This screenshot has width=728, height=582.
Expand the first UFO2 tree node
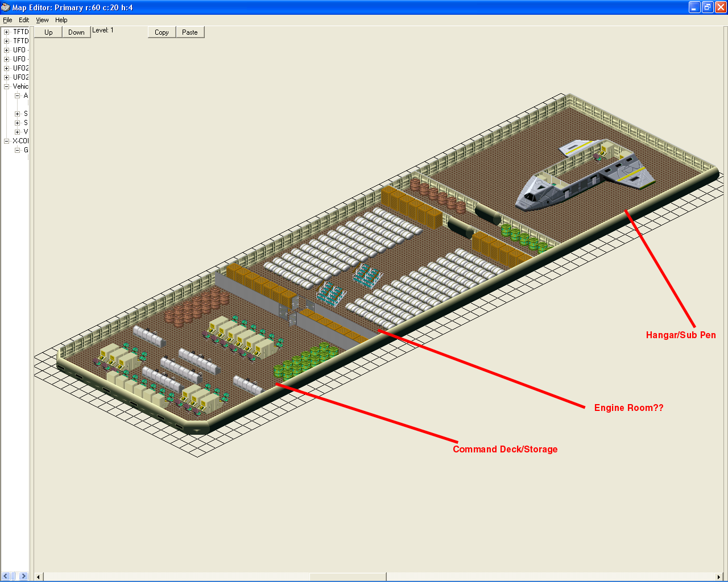coord(7,68)
